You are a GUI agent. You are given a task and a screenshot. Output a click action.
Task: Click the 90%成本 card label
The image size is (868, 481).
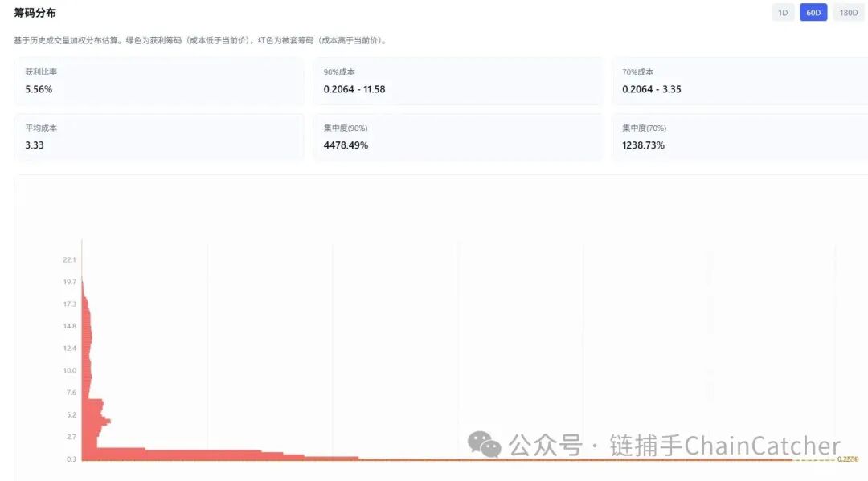tap(339, 72)
